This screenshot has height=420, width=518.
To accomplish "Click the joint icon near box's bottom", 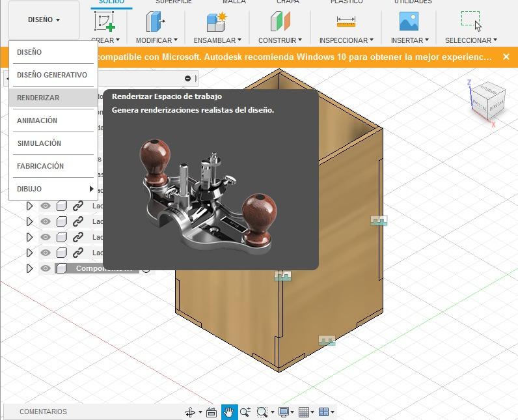I will coord(327,341).
